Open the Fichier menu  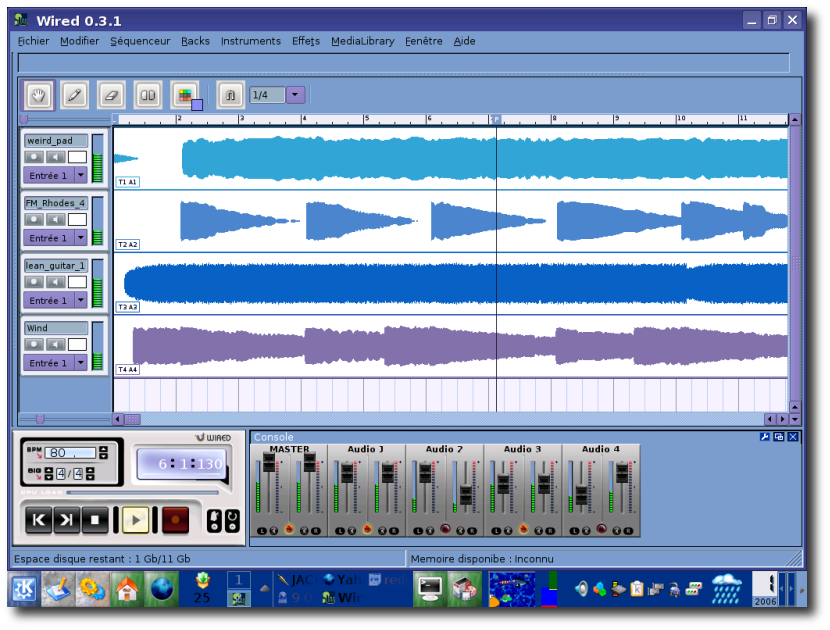[33, 41]
